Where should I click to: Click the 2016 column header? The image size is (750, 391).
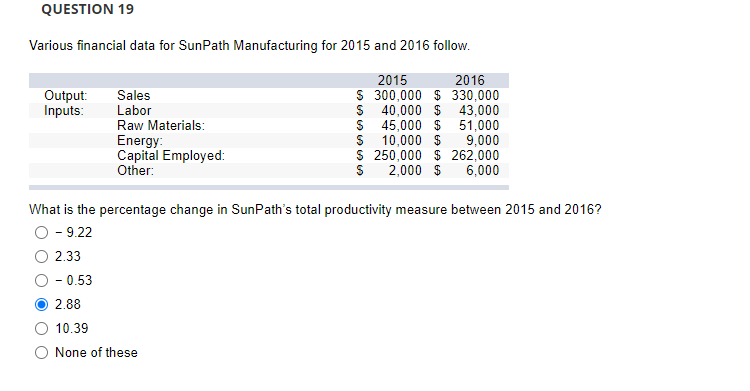(x=470, y=80)
